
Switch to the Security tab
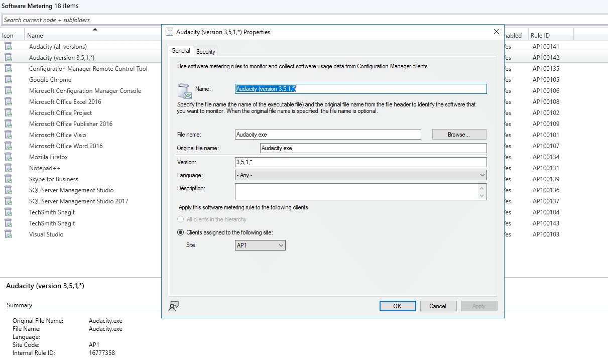click(x=206, y=52)
